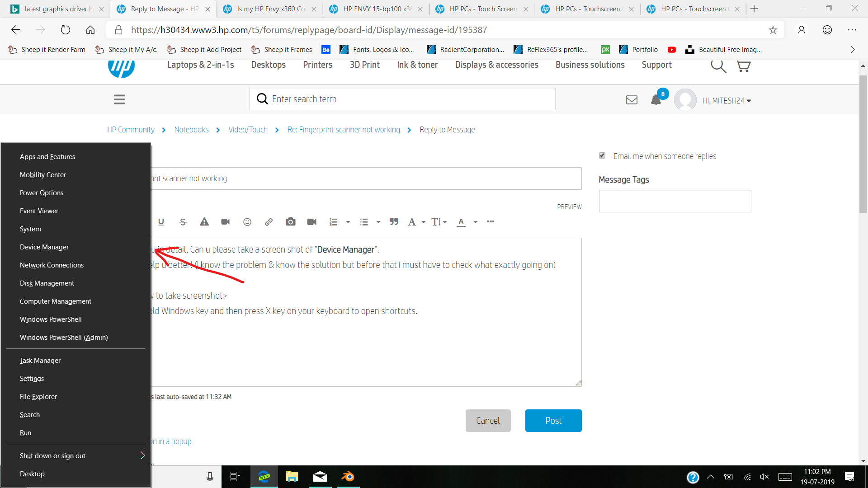Viewport: 868px width, 488px height.
Task: Show hidden icons in the system tray
Action: (711, 477)
